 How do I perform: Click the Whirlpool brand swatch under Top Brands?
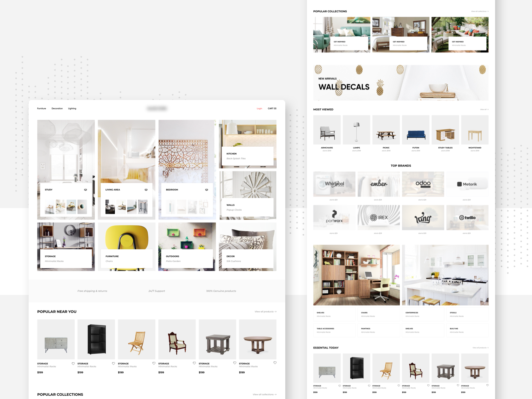334,184
